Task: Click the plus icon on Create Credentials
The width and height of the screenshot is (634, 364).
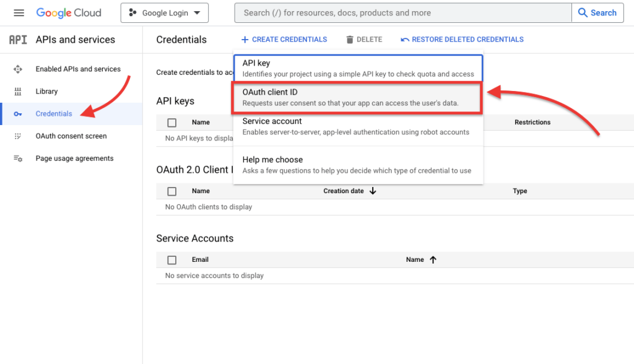Action: point(245,40)
